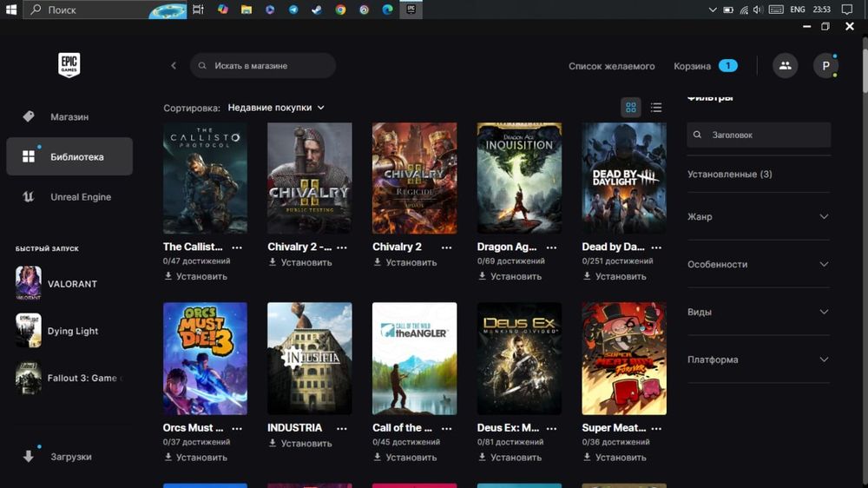868x488 pixels.
Task: Filter by Установленные (3)
Action: tap(730, 174)
